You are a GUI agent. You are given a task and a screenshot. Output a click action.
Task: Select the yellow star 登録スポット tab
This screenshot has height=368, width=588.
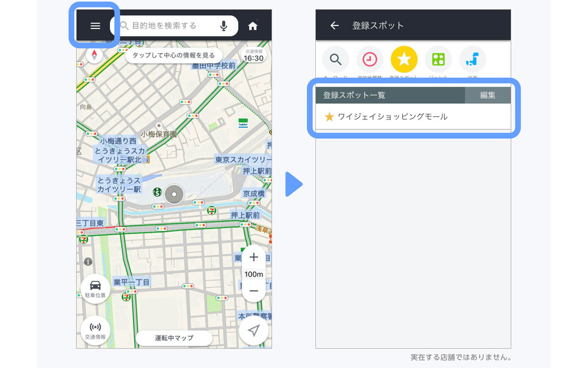[404, 60]
